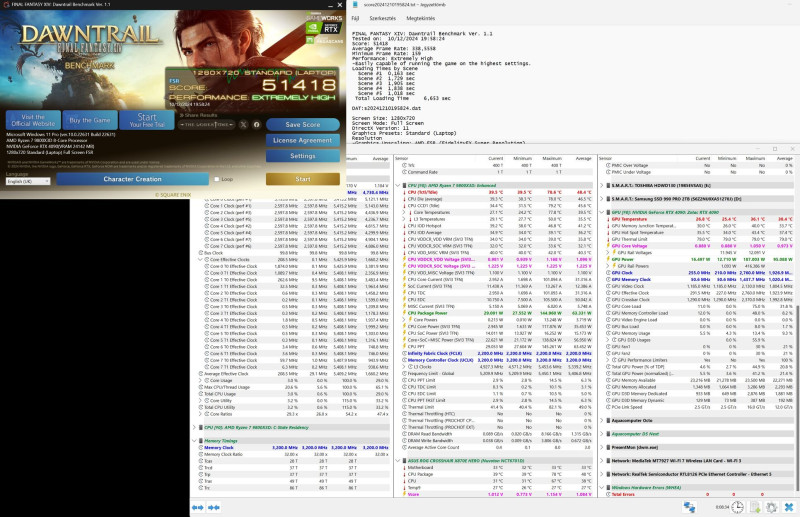The width and height of the screenshot is (800, 517).
Task: Click the CPU Package Power lightning icon
Action: pos(405,313)
